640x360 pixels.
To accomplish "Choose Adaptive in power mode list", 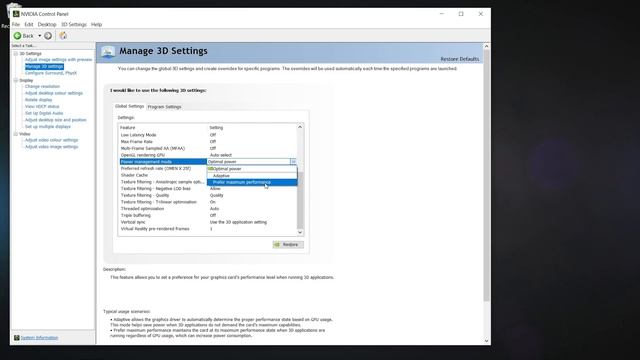I will pos(252,176).
